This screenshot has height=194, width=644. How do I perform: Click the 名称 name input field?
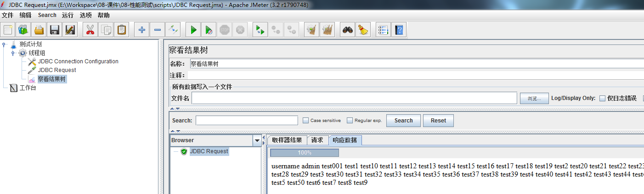point(417,64)
